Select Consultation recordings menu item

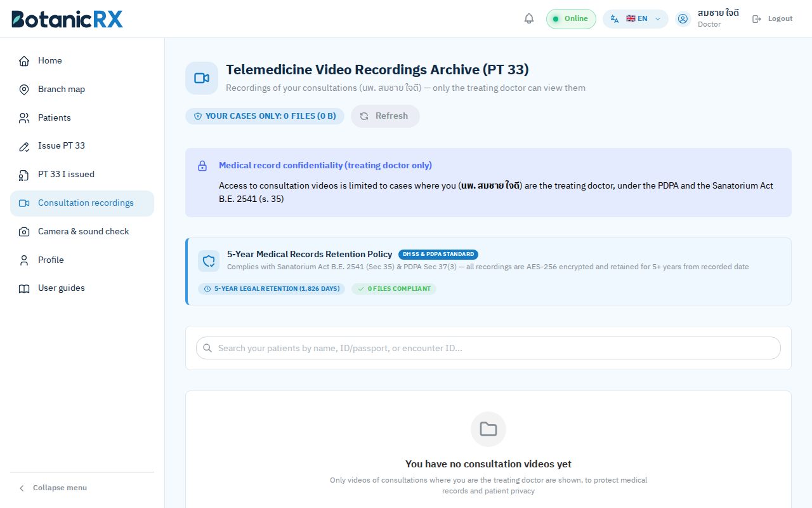pos(82,203)
